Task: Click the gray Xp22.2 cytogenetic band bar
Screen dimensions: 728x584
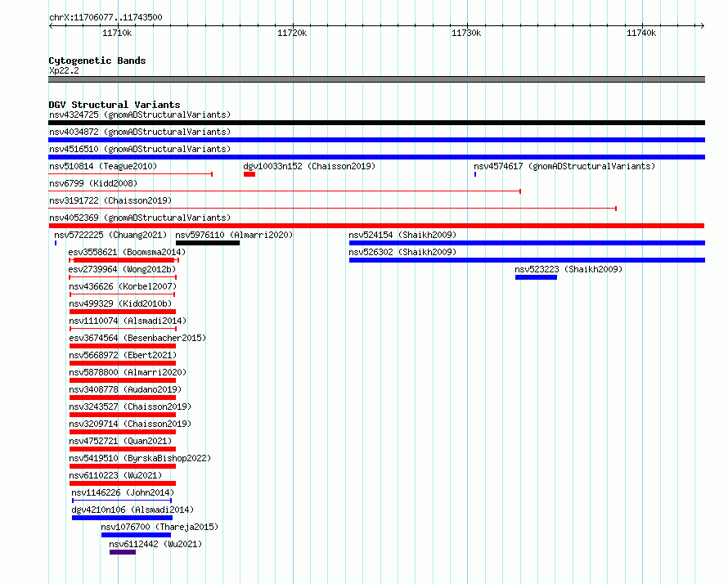Action: [x=376, y=79]
